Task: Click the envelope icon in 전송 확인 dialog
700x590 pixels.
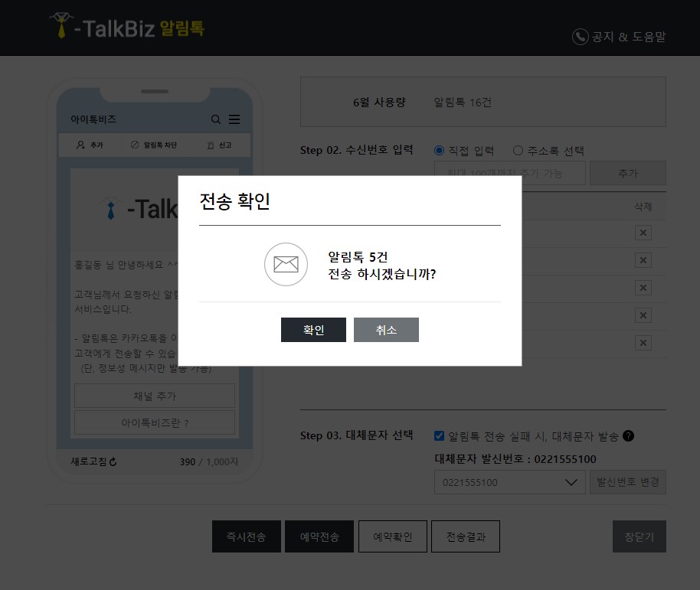Action: (x=286, y=265)
